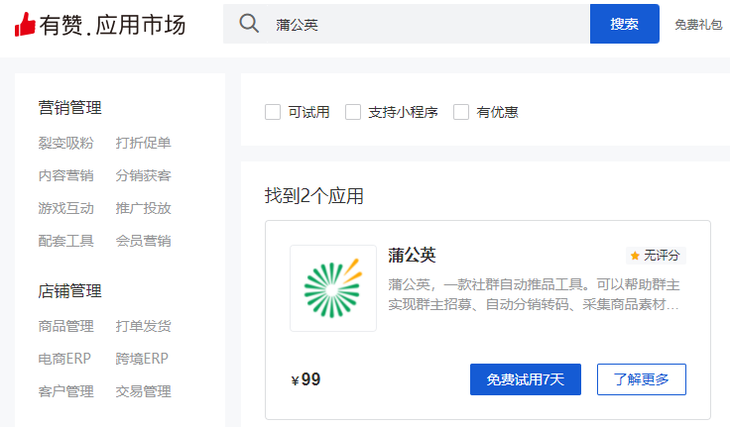Image resolution: width=730 pixels, height=427 pixels.
Task: Click the blue 搜索 button
Action: [x=624, y=24]
